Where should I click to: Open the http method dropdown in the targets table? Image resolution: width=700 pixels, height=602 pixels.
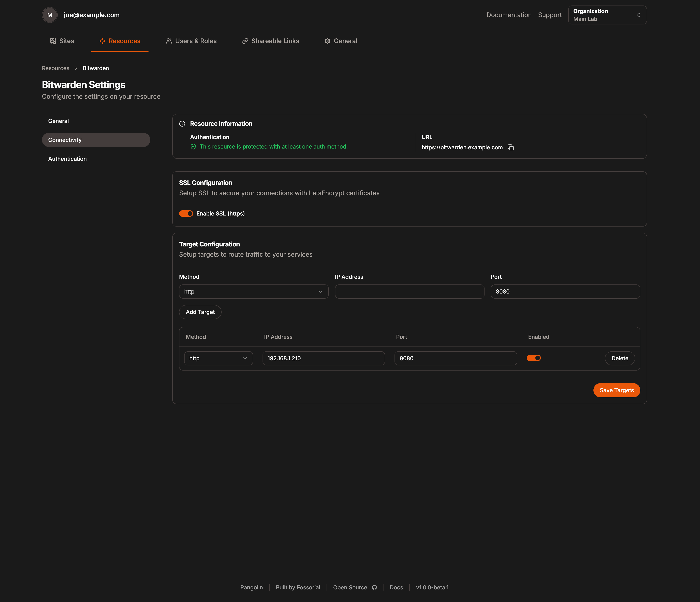tap(218, 358)
